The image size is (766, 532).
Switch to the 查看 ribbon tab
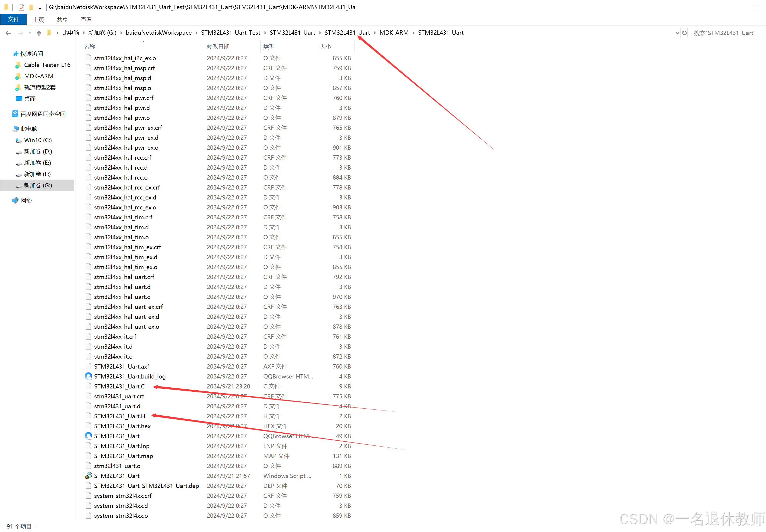pos(86,19)
